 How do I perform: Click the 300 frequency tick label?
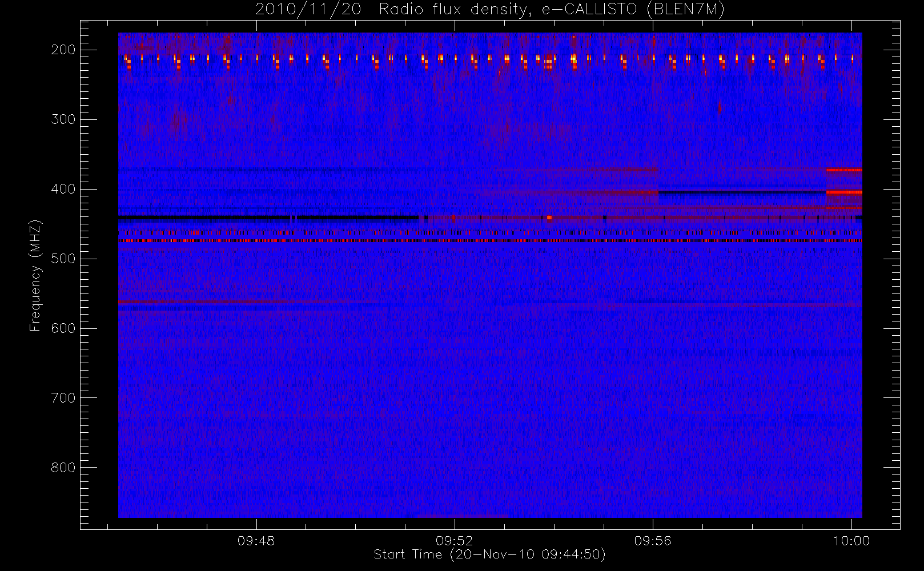point(63,119)
